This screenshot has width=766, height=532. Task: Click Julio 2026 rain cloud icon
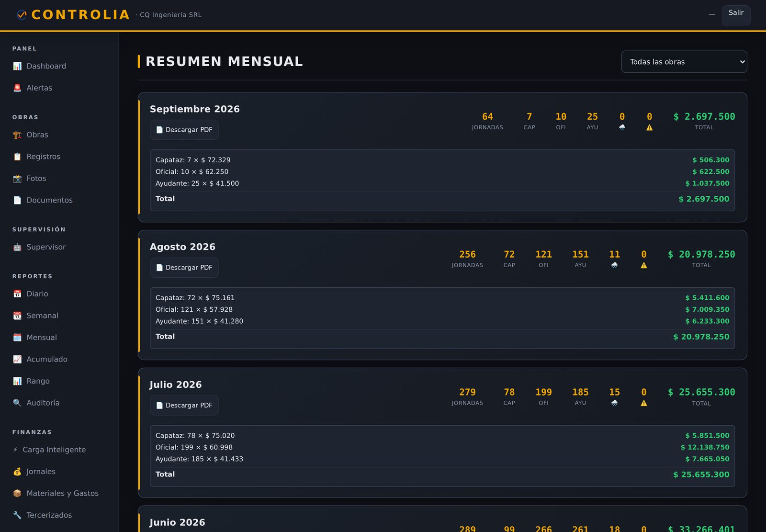click(615, 403)
